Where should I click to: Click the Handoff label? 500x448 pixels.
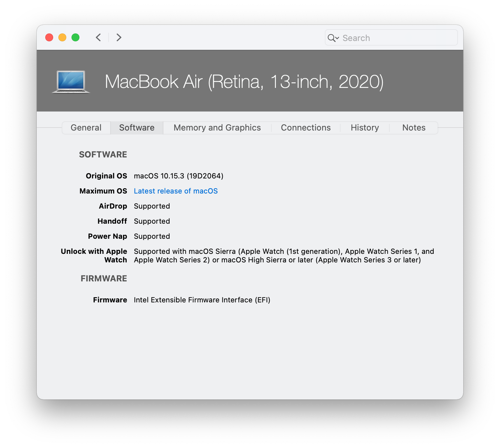(x=112, y=221)
